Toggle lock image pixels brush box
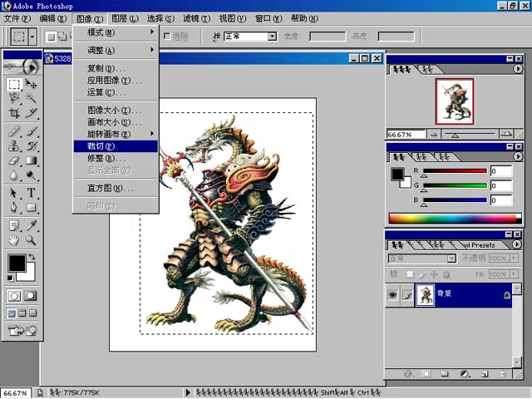Image resolution: width=532 pixels, height=399 pixels. pyautogui.click(x=422, y=274)
